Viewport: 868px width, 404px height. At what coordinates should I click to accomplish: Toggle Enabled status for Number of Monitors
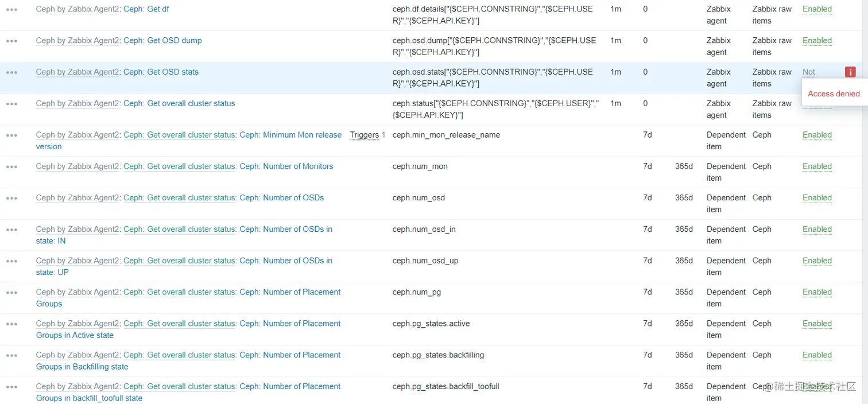click(x=817, y=166)
